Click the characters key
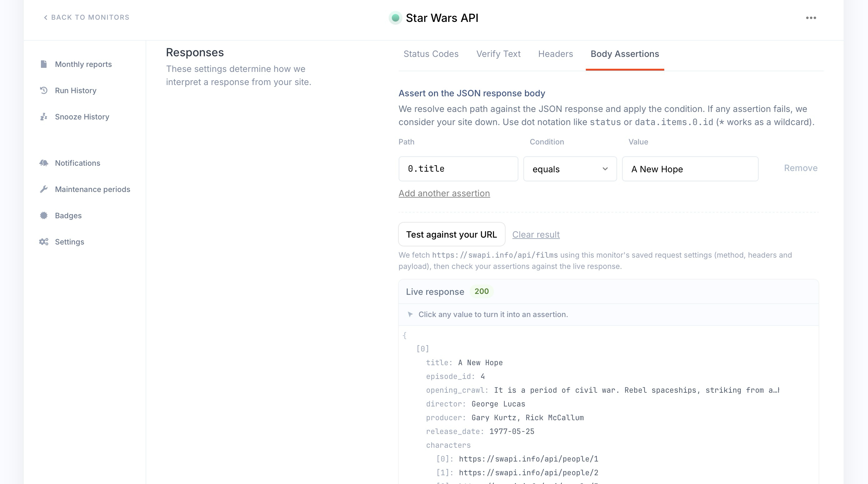Screen dimensions: 868x484 (448, 445)
